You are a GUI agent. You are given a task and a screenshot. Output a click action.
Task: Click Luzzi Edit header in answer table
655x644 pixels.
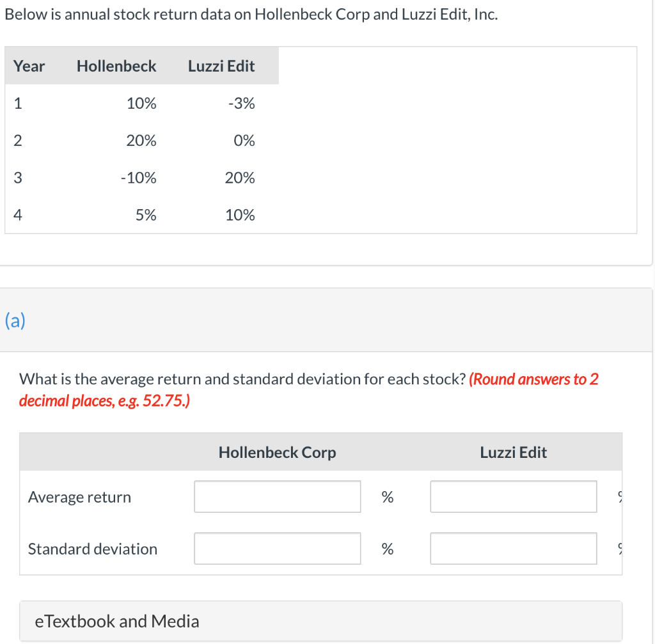513,453
